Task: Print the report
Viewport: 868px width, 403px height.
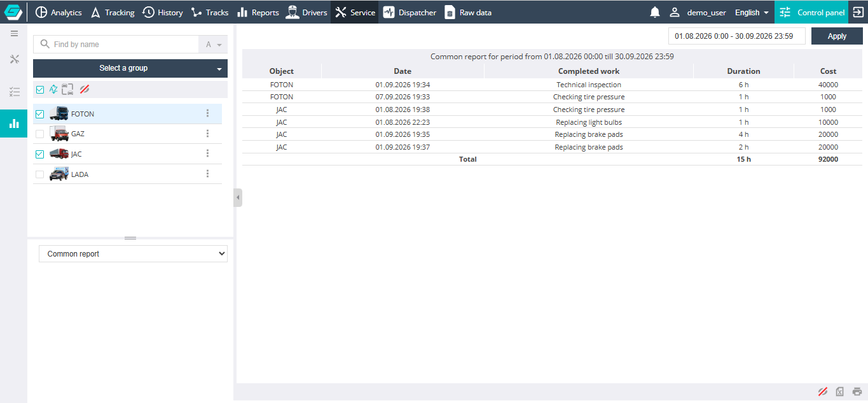Action: tap(857, 392)
